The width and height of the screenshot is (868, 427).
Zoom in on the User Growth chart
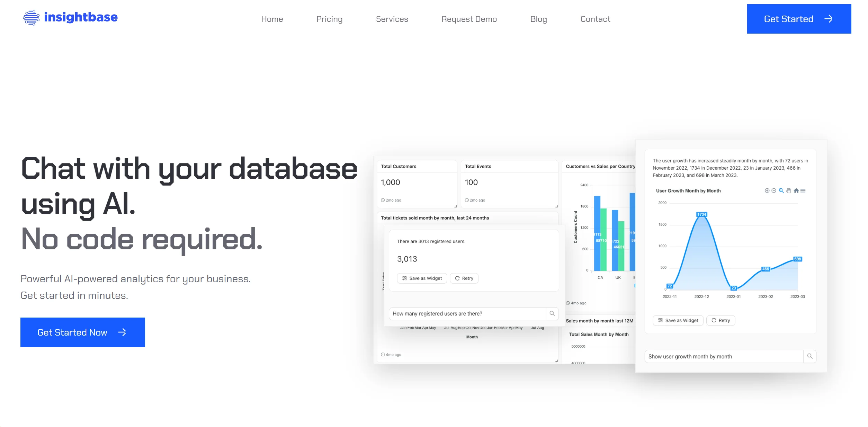tap(767, 190)
